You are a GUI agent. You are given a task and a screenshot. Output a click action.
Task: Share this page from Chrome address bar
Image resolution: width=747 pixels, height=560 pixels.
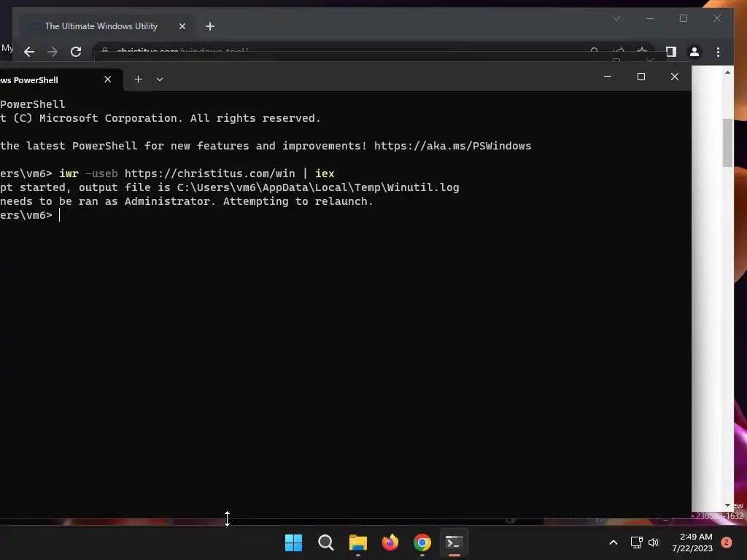[x=619, y=50]
